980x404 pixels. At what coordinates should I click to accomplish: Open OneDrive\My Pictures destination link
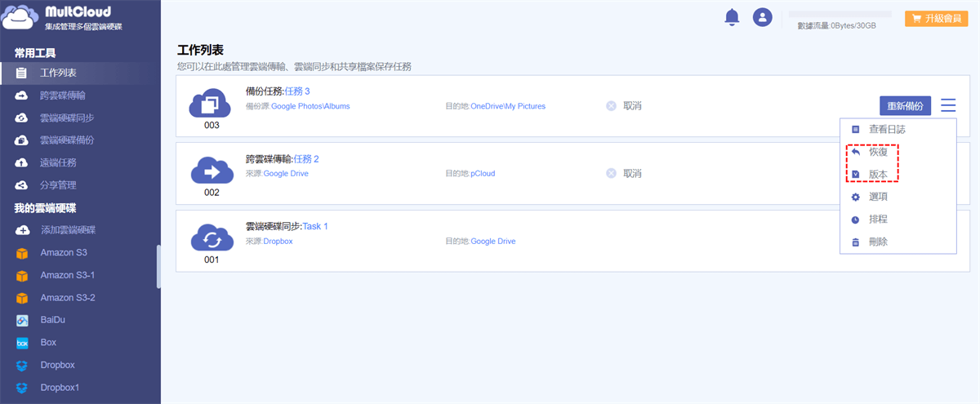[508, 106]
